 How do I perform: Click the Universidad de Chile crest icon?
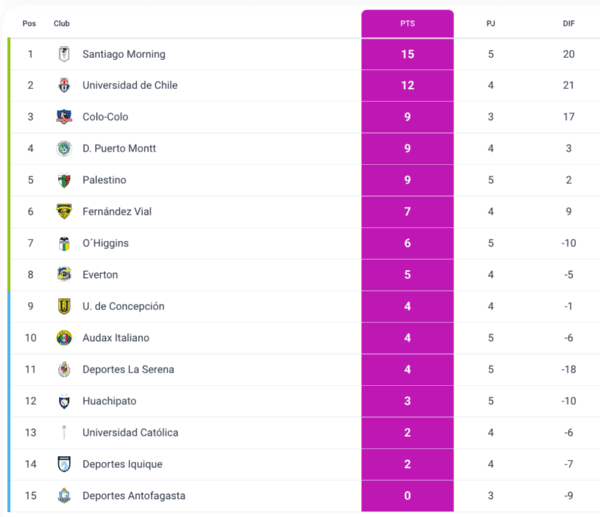(x=64, y=86)
